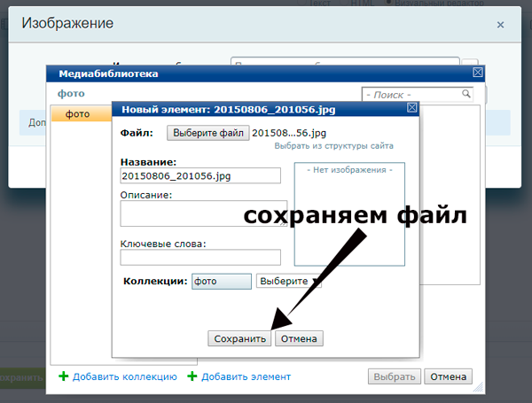Close the Медиабиблиотека window

(478, 73)
